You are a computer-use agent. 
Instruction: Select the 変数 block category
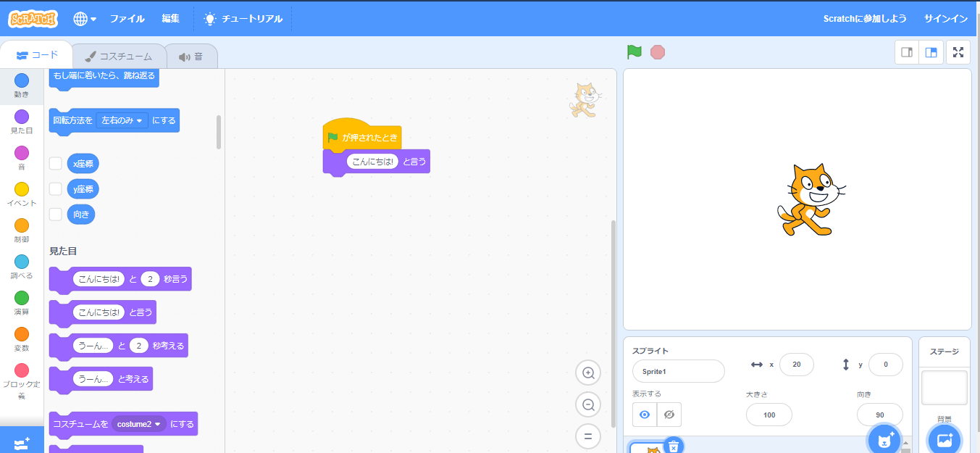[x=22, y=339]
